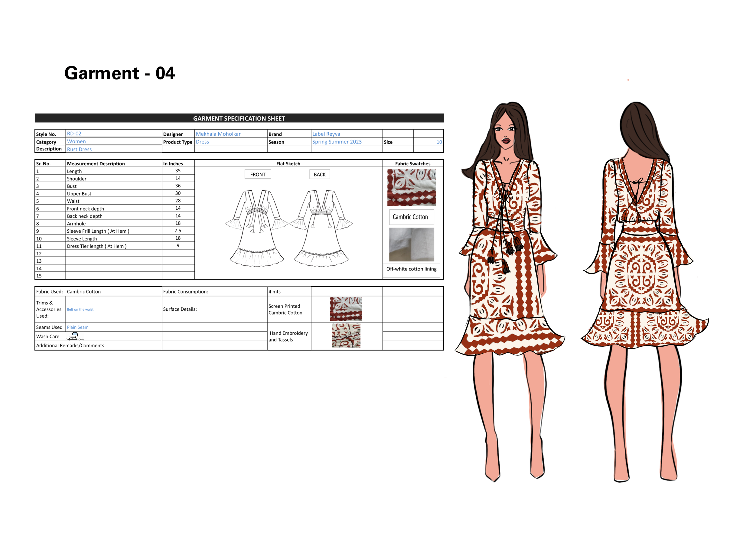The width and height of the screenshot is (756, 534).
Task: Select the Sleeve Frill Length measurement row
Action: (x=98, y=231)
